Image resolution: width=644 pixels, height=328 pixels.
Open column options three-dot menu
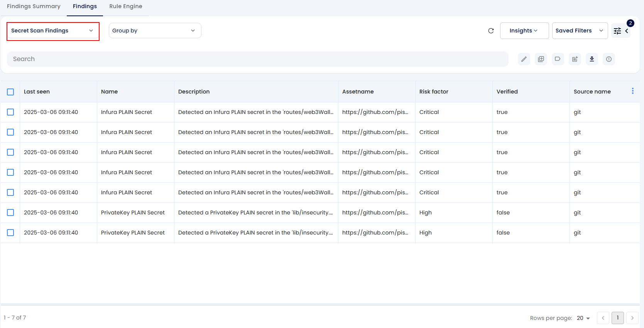[x=632, y=91]
